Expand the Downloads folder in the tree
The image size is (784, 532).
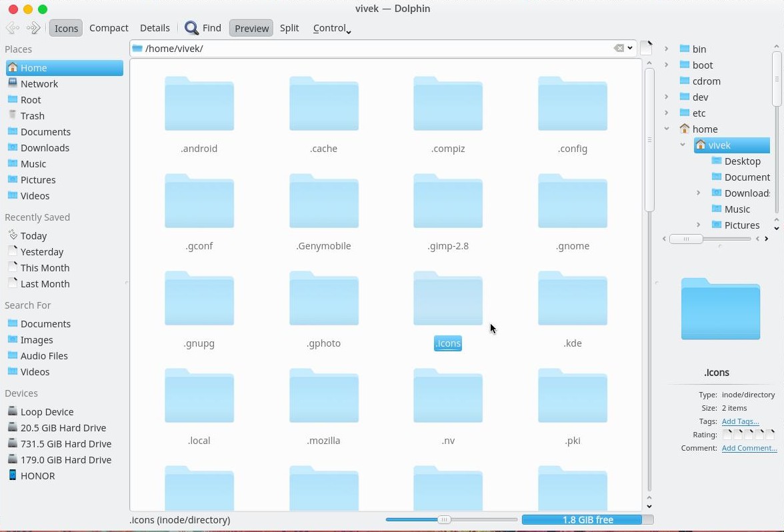pos(698,193)
